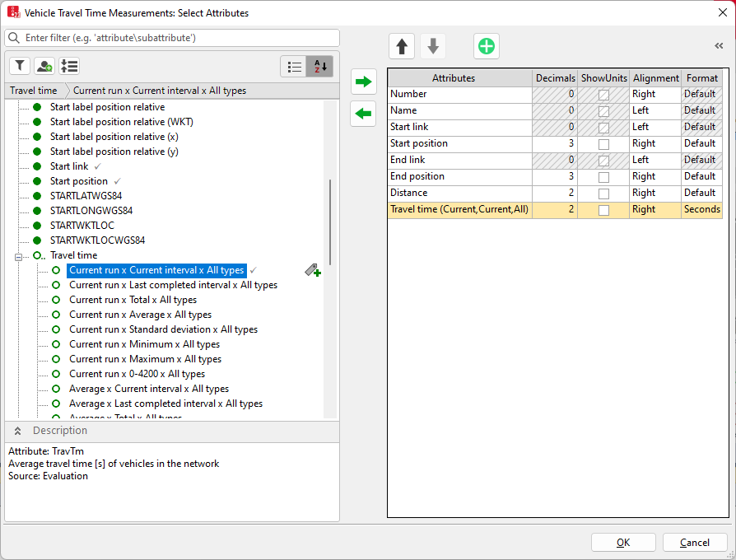
Task: Click the Decimals column header
Action: [x=555, y=78]
